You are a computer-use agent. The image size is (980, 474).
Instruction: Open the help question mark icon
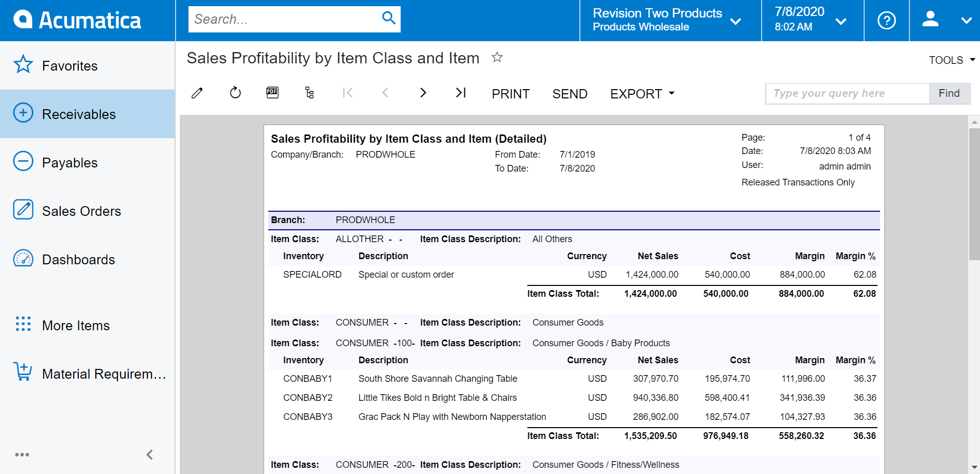(x=886, y=21)
